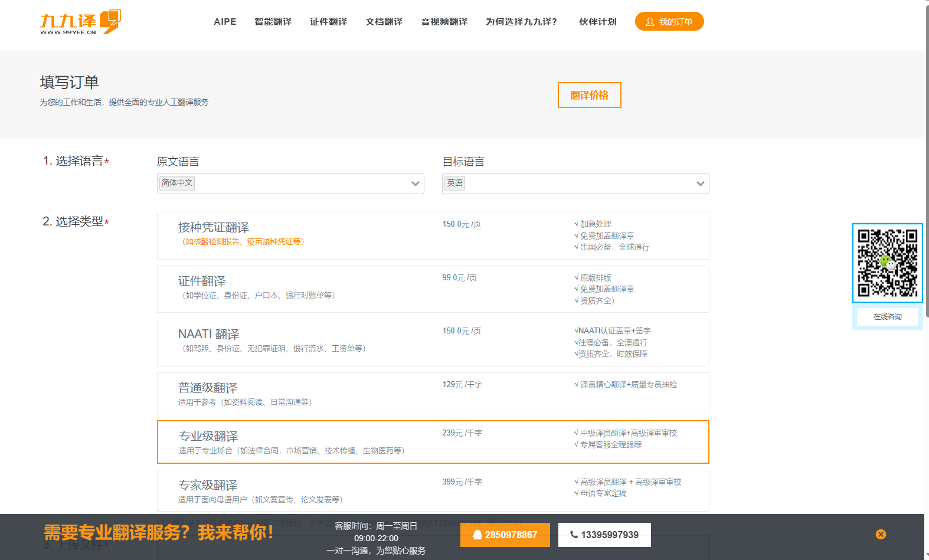The height and width of the screenshot is (560, 929).
Task: Click the QQ 2850978867 contact button
Action: (505, 535)
